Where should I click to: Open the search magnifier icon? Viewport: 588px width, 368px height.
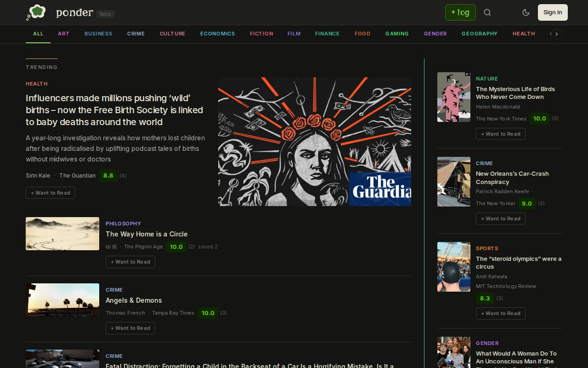[x=487, y=12]
